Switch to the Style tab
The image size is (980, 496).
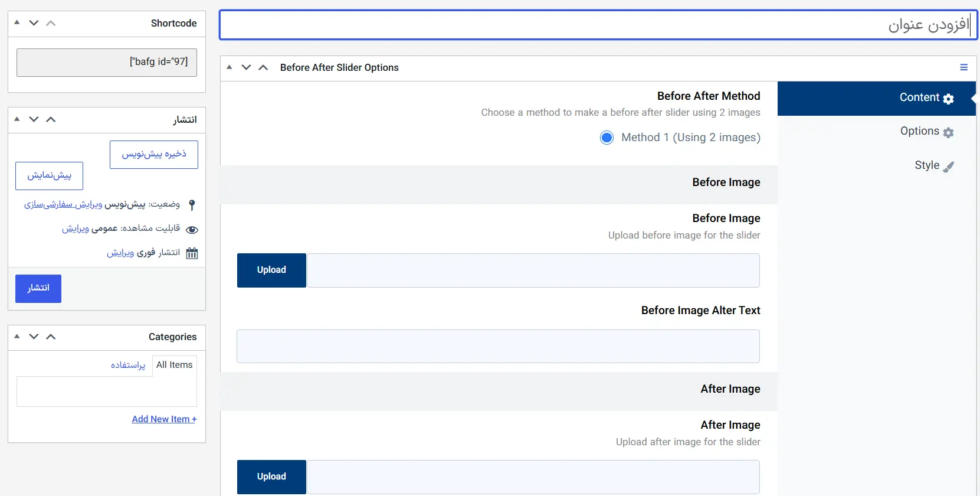pos(877,166)
